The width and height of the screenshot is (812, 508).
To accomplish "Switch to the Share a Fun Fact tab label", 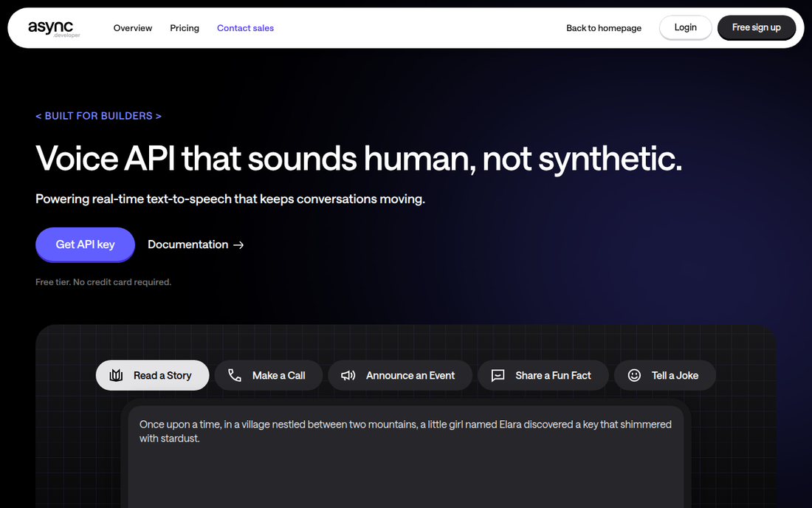I will (553, 375).
